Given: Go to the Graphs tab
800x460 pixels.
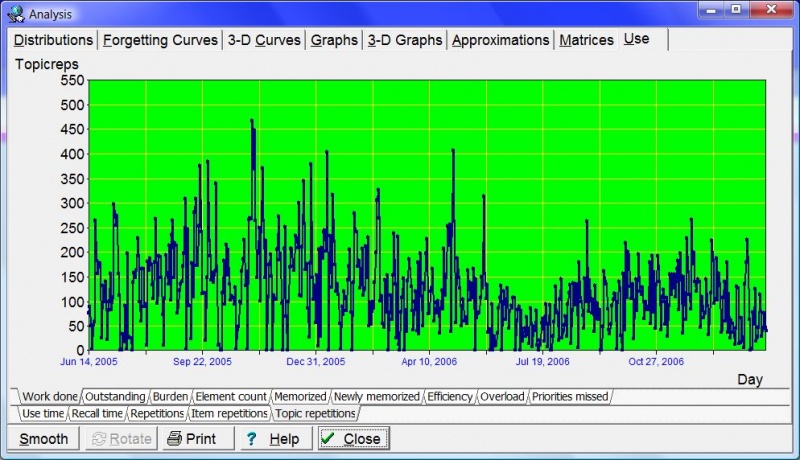Looking at the screenshot, I should [334, 40].
